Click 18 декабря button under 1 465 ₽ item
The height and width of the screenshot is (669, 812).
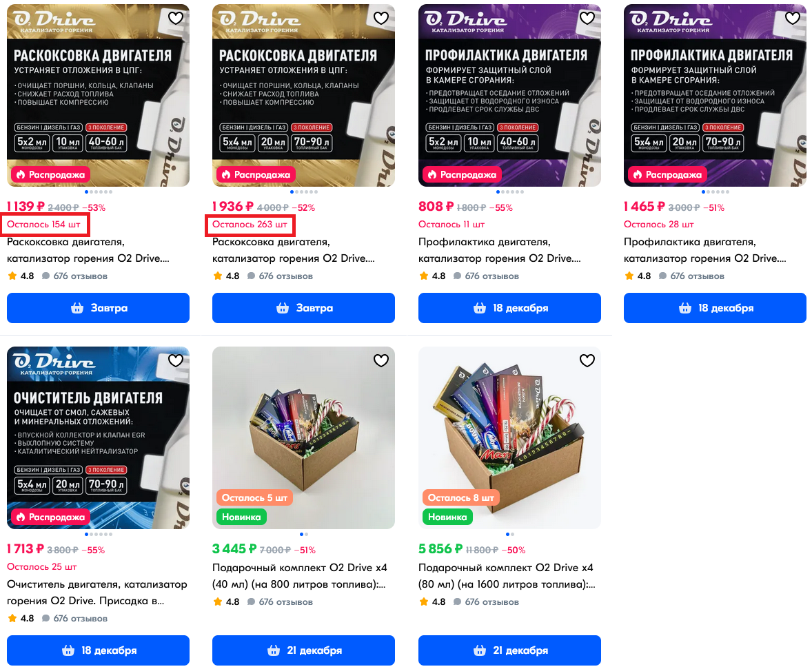tap(715, 308)
